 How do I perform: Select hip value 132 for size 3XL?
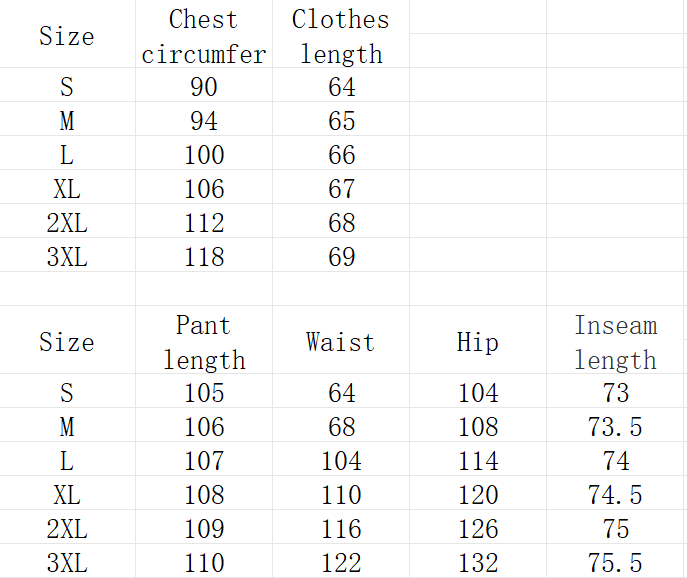tap(477, 563)
